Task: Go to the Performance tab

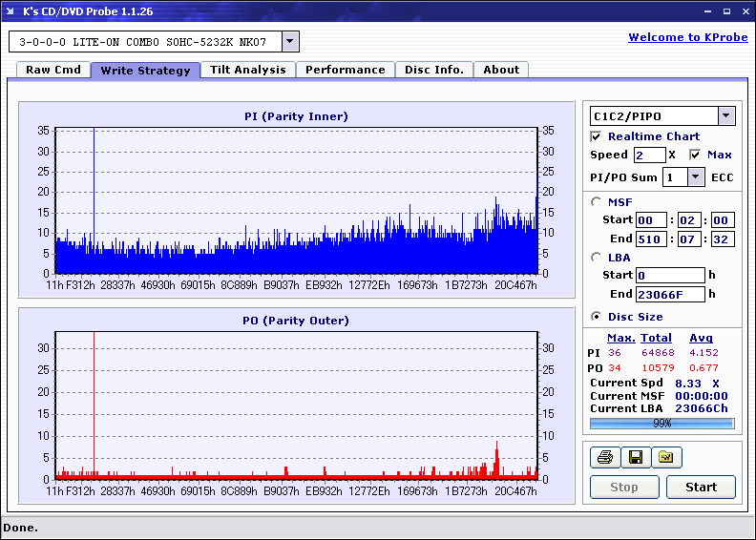Action: pos(346,70)
